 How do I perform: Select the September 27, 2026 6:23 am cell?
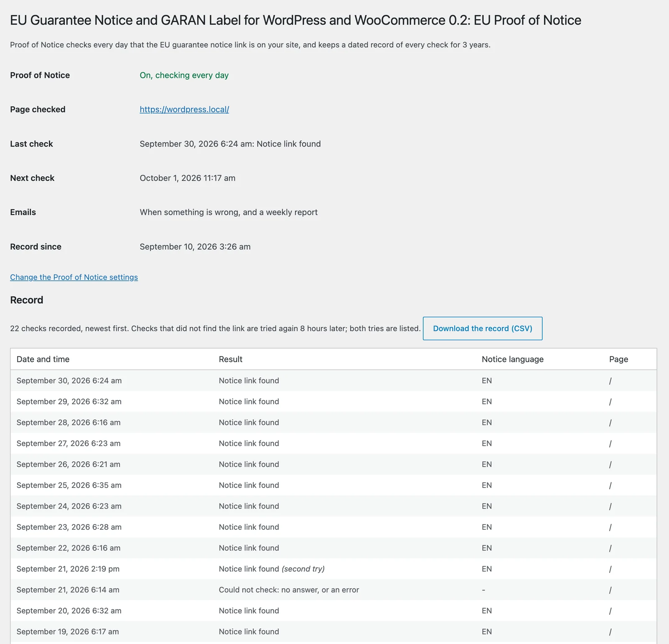69,443
